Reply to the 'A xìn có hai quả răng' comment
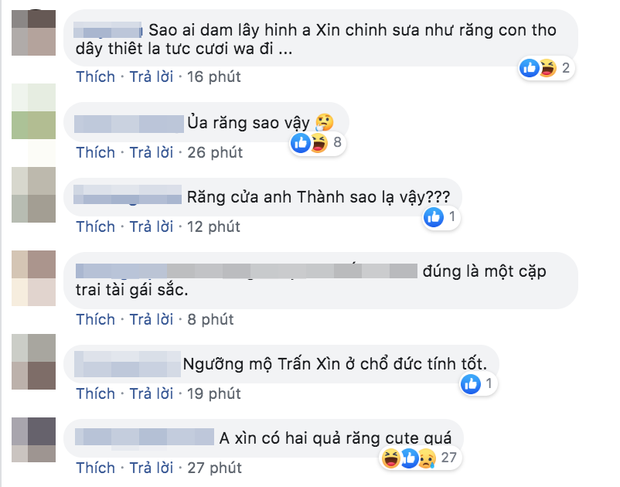620x487 pixels. 149,467
